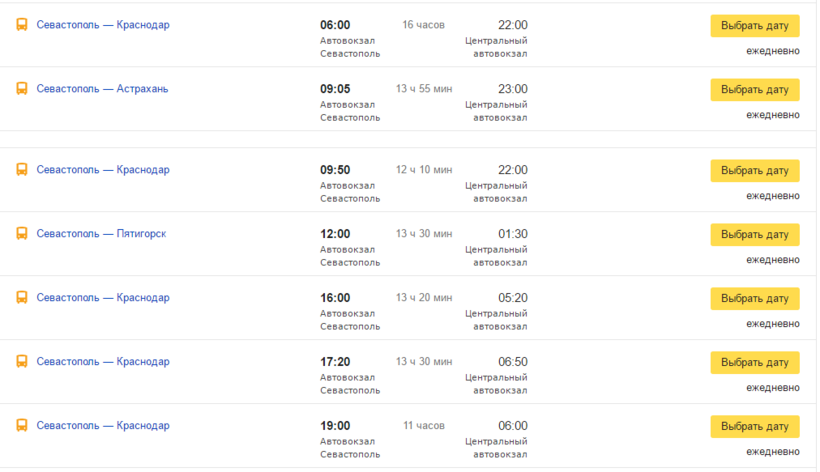Choose date for the 19:00 departure
820x472 pixels.
point(755,426)
